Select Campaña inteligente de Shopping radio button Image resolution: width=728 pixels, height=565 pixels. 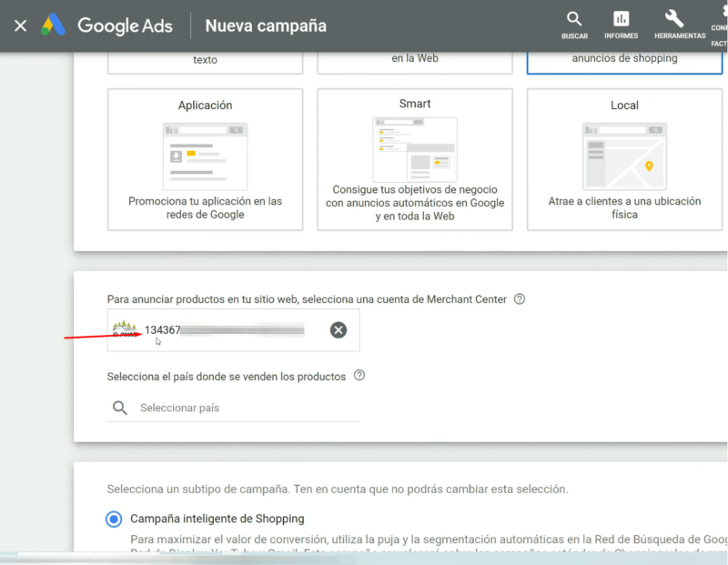114,519
